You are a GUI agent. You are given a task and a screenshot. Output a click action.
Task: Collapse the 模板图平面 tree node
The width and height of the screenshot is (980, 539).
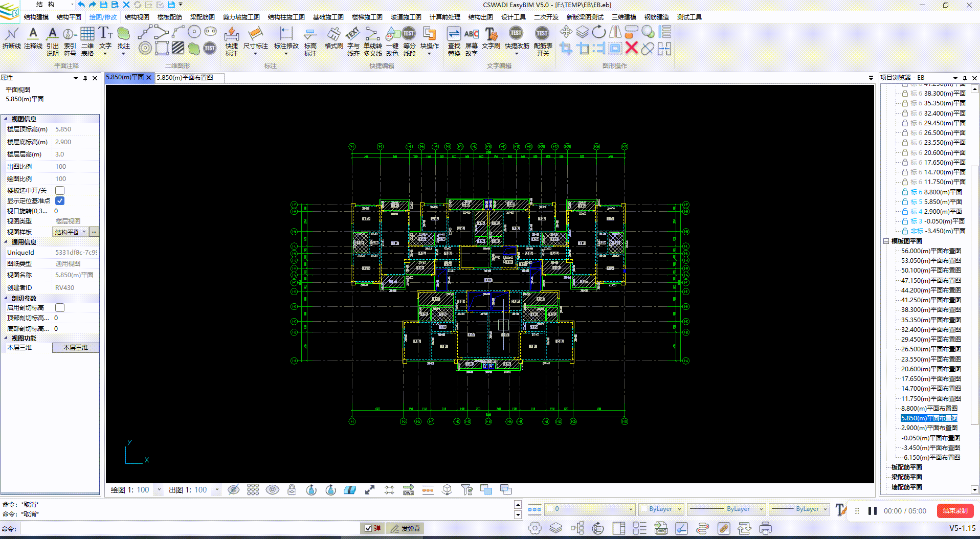(886, 241)
